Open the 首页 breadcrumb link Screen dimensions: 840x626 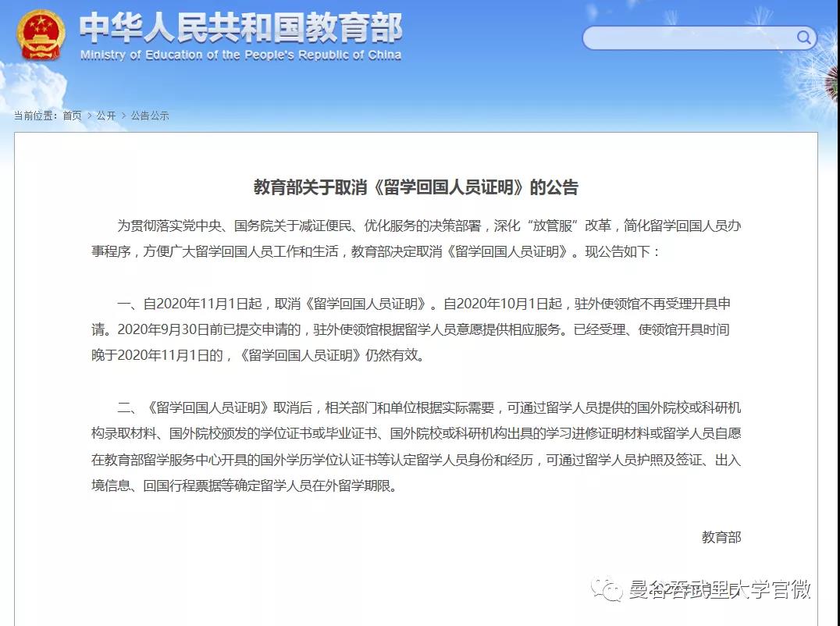73,116
